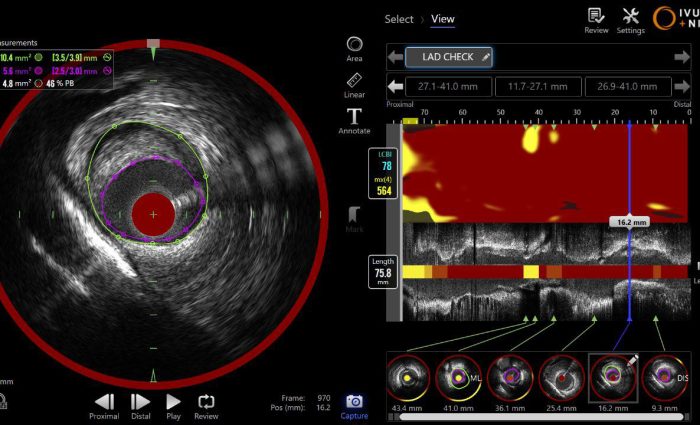The height and width of the screenshot is (425, 700).
Task: Step one frame toward Proximal
Action: tap(105, 404)
